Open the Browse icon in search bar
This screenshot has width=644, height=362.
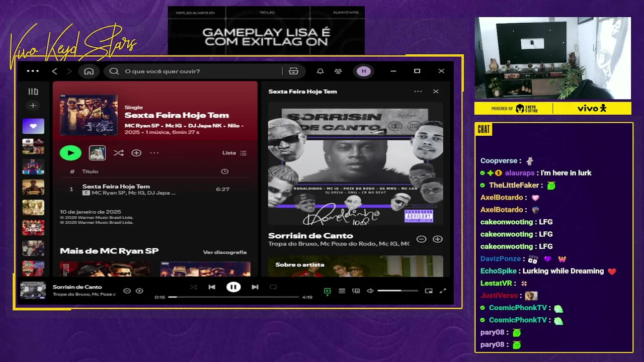click(x=293, y=71)
